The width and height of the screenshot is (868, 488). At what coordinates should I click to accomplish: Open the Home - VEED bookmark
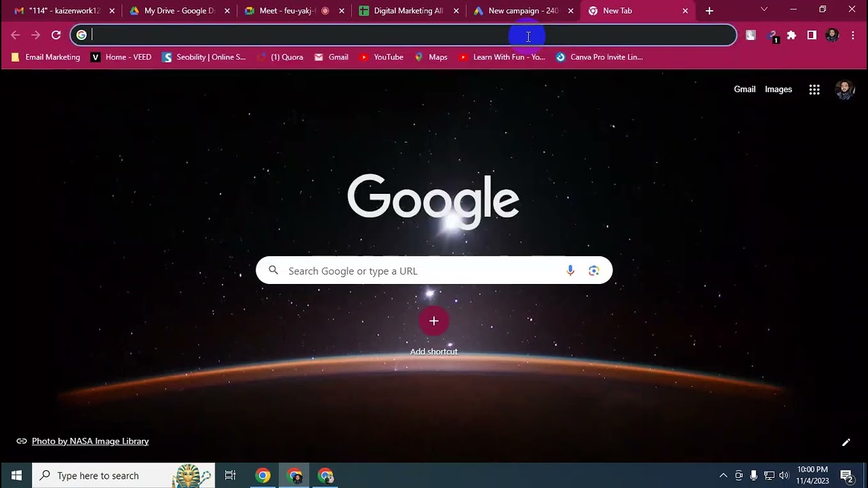(x=121, y=57)
